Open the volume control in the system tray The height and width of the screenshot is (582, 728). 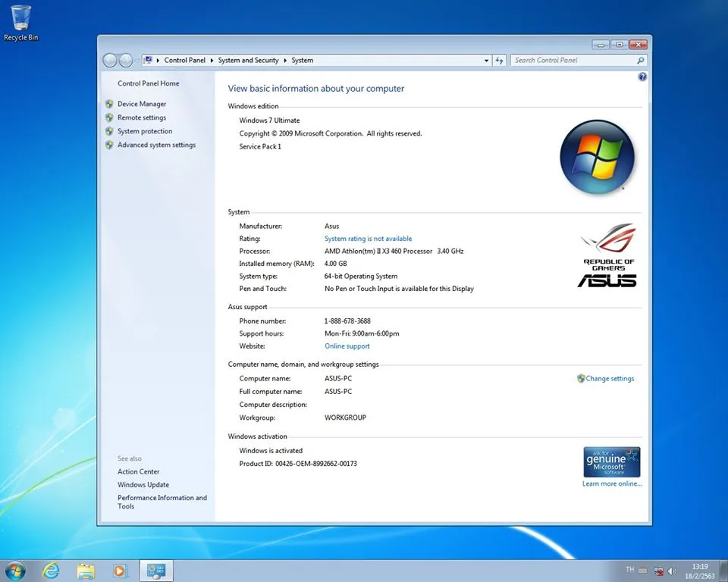click(x=672, y=569)
